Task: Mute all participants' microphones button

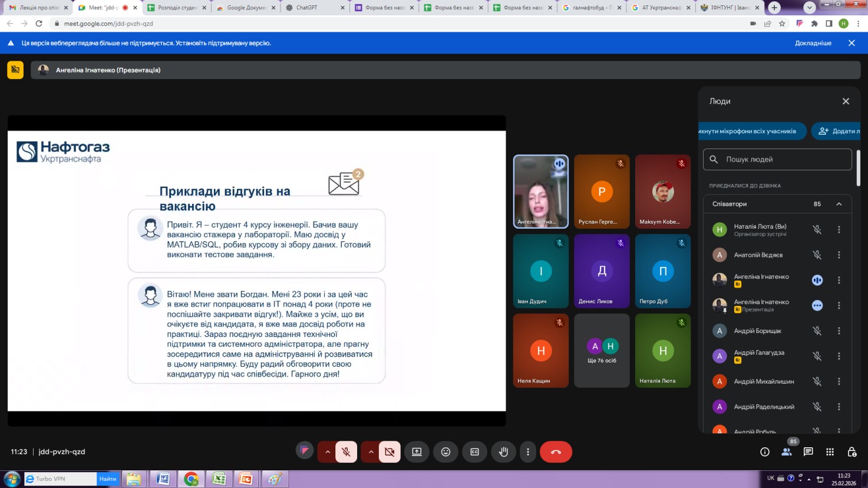Action: coord(752,131)
